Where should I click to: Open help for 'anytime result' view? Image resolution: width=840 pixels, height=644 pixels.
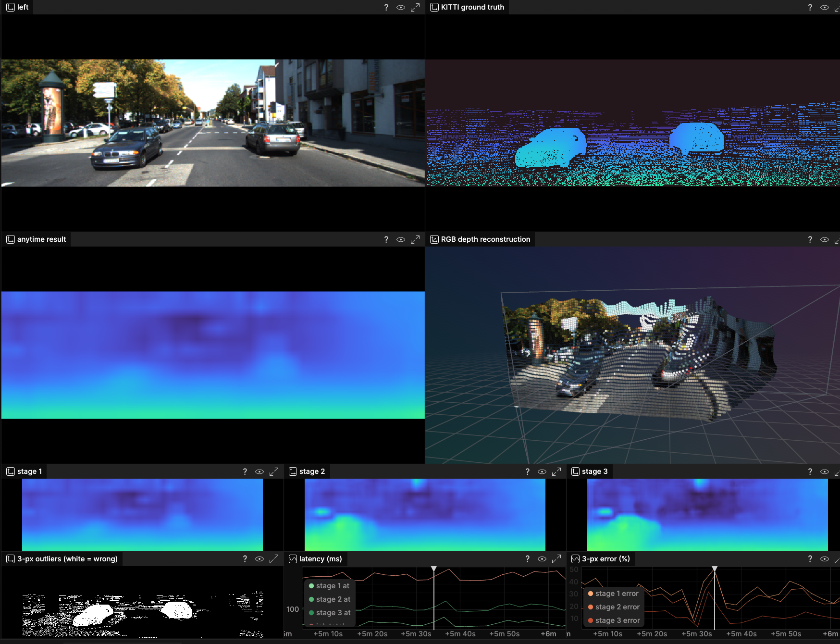386,239
